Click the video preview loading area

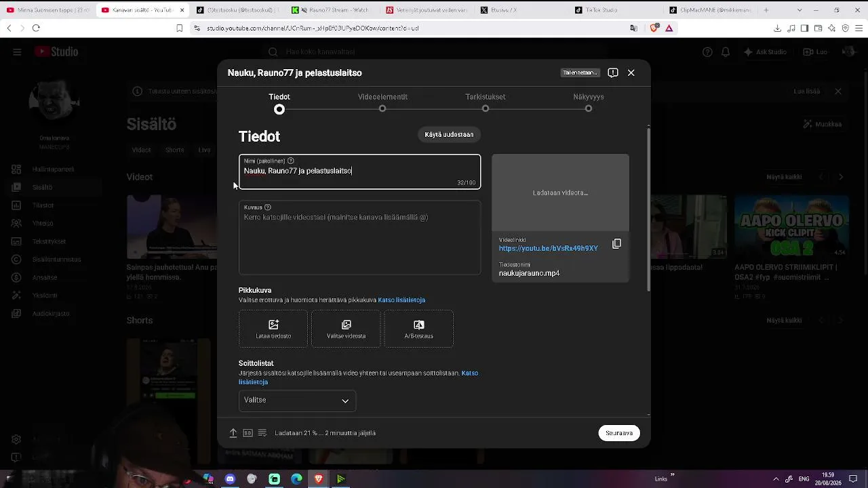[560, 192]
